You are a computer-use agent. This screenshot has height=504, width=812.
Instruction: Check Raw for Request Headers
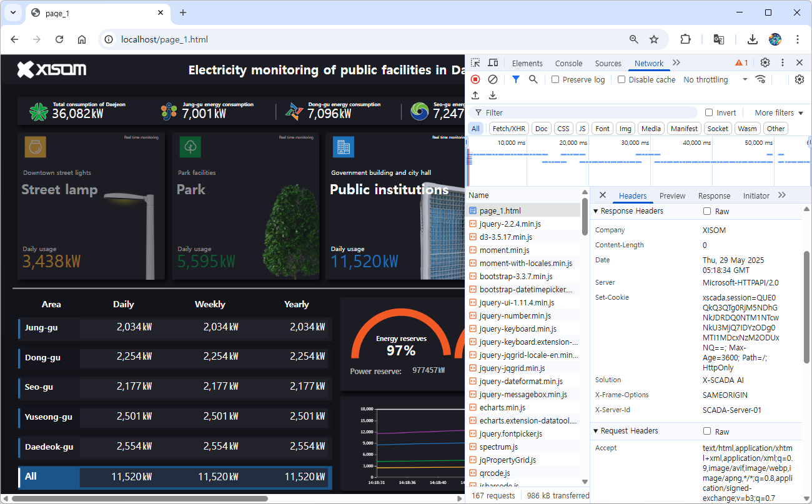[x=707, y=431]
